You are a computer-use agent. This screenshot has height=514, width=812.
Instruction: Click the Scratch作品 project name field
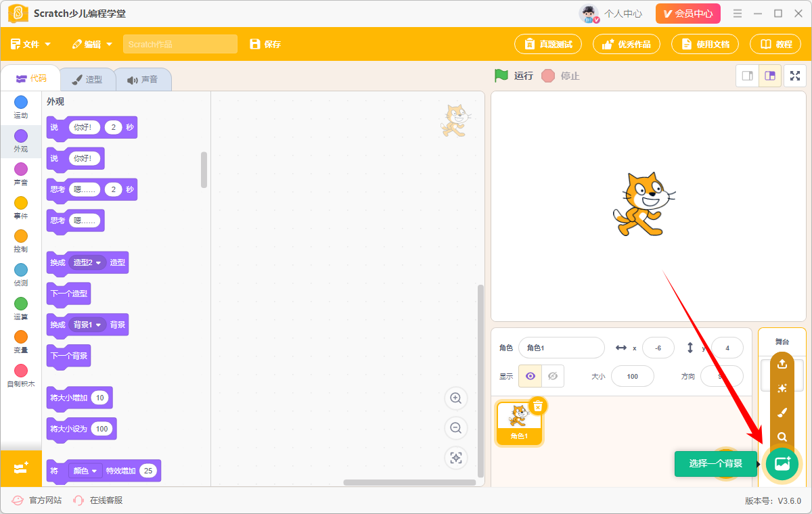(x=180, y=44)
